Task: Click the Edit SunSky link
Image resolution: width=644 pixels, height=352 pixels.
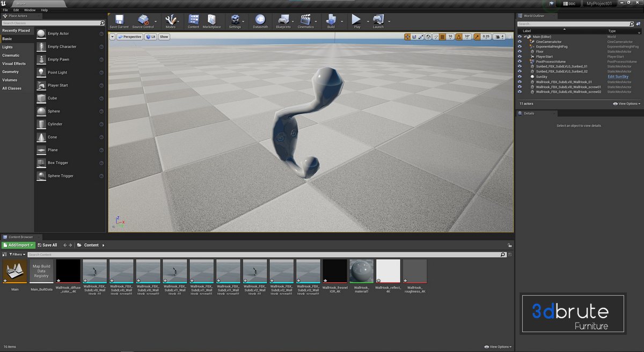Action: pos(618,77)
